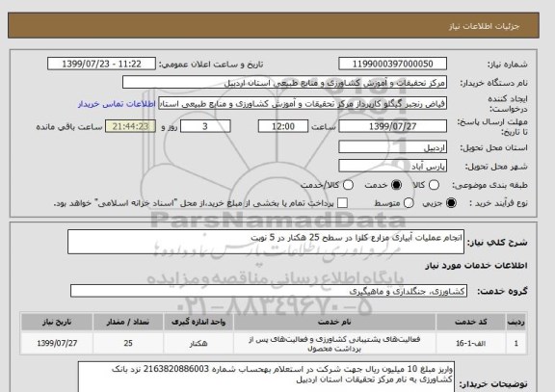Click the announcement date field 1399/07/23 - 11:22
This screenshot has height=392, width=555.
click(101, 64)
